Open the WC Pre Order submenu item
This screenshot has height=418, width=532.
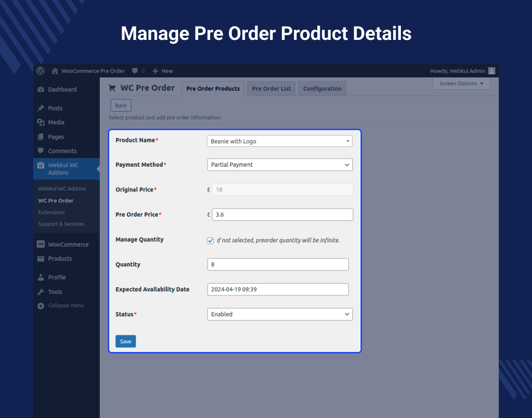point(56,200)
